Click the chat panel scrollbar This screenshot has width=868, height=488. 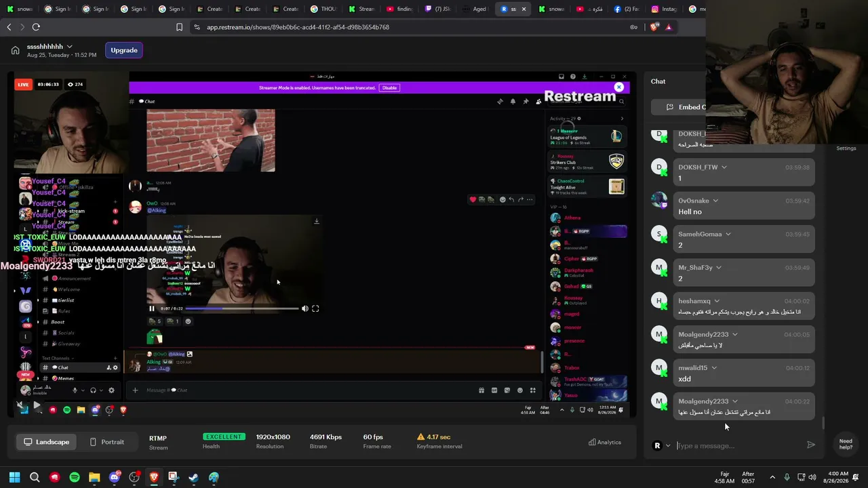pyautogui.click(x=824, y=423)
